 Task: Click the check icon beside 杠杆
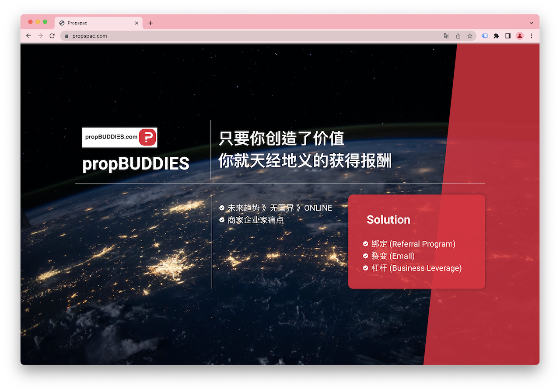point(366,268)
